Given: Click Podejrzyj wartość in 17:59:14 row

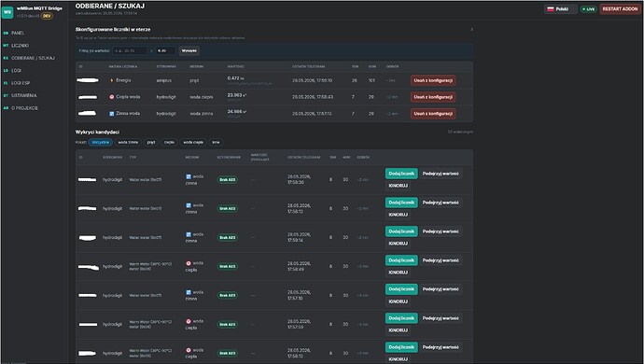Looking at the screenshot, I should 441,231.
